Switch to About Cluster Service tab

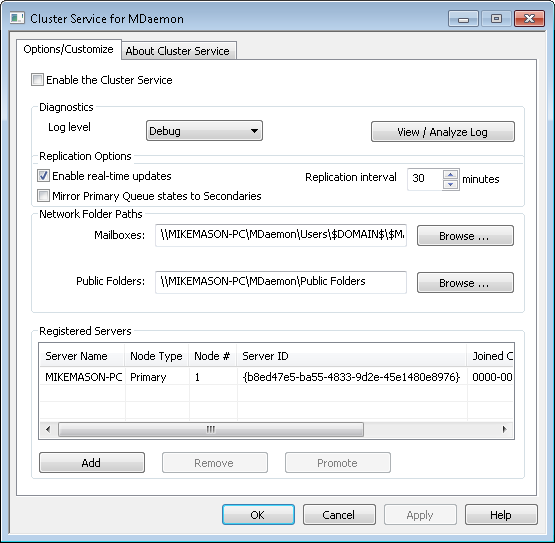(178, 51)
